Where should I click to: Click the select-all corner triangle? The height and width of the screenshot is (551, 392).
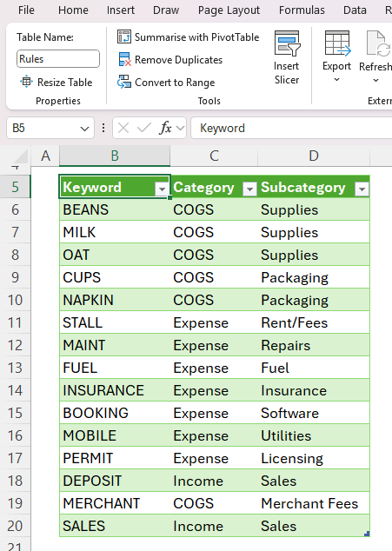coord(21,156)
